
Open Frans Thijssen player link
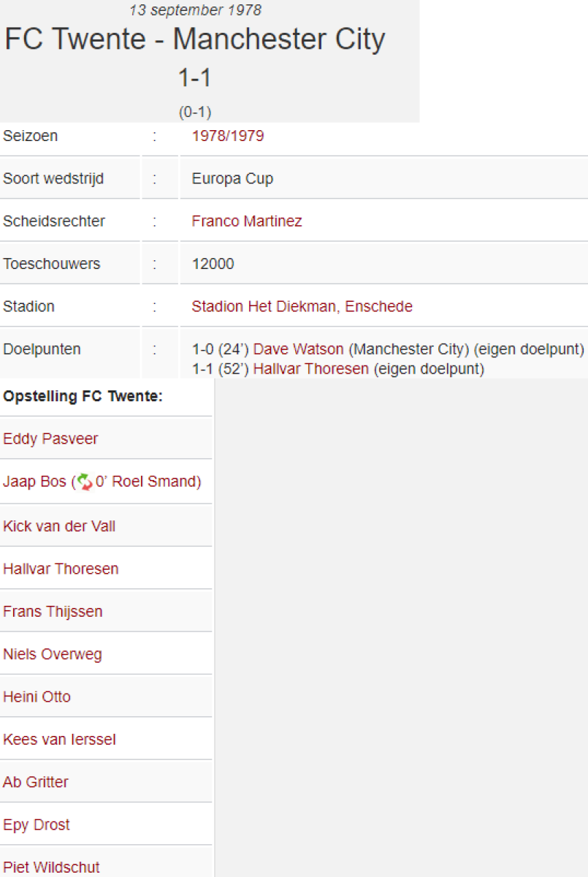pos(53,612)
